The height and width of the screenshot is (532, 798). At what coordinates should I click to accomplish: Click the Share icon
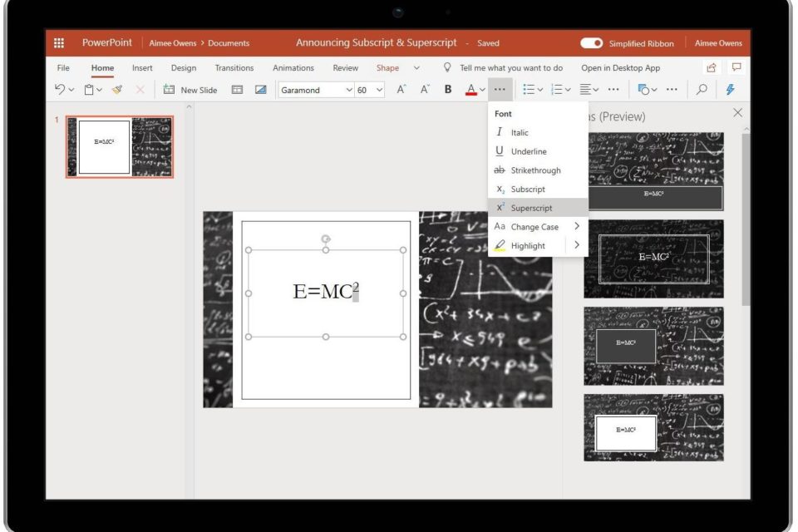click(712, 67)
